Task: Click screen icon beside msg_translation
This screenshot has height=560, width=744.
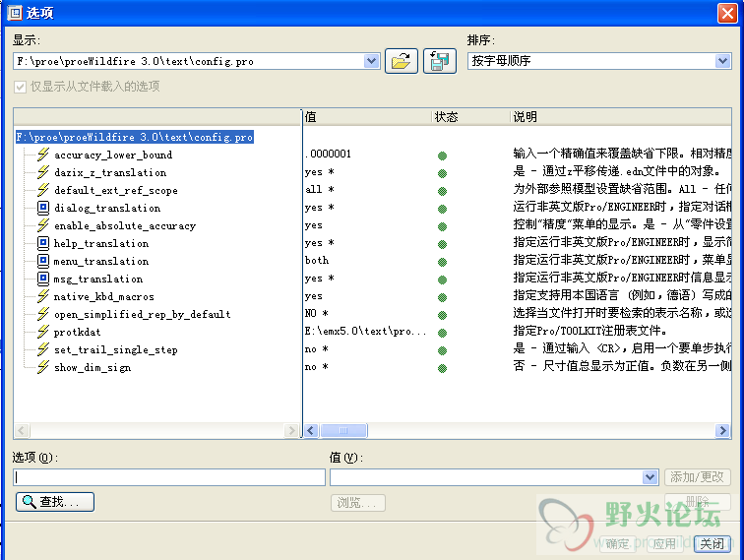Action: coord(43,279)
